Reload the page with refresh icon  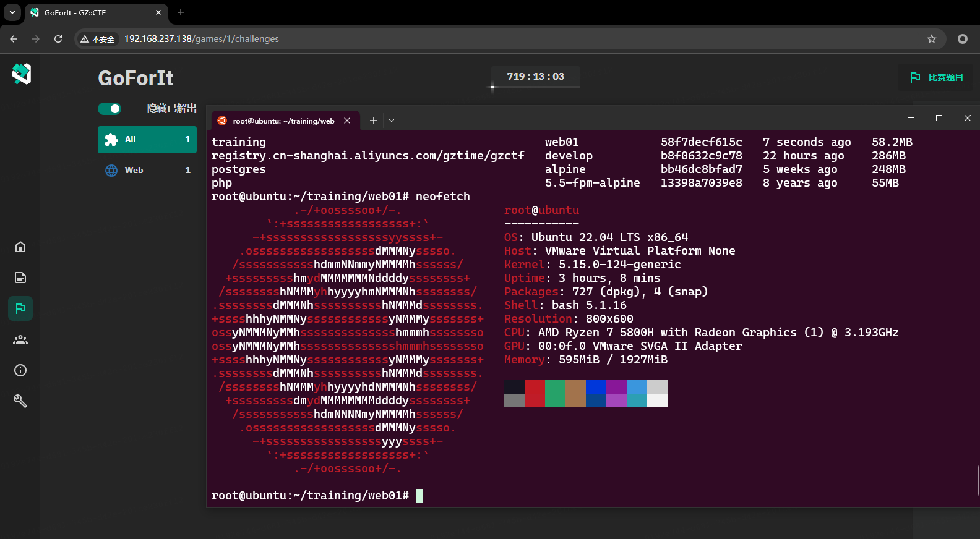tap(58, 39)
